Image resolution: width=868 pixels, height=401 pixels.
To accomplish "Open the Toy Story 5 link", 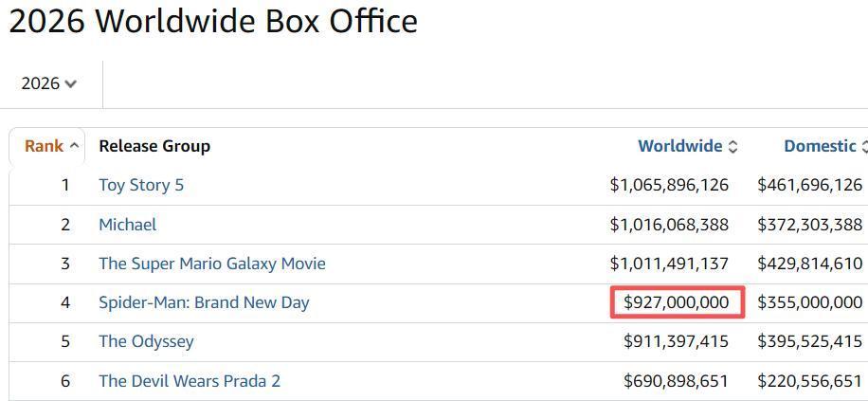I will (x=141, y=185).
